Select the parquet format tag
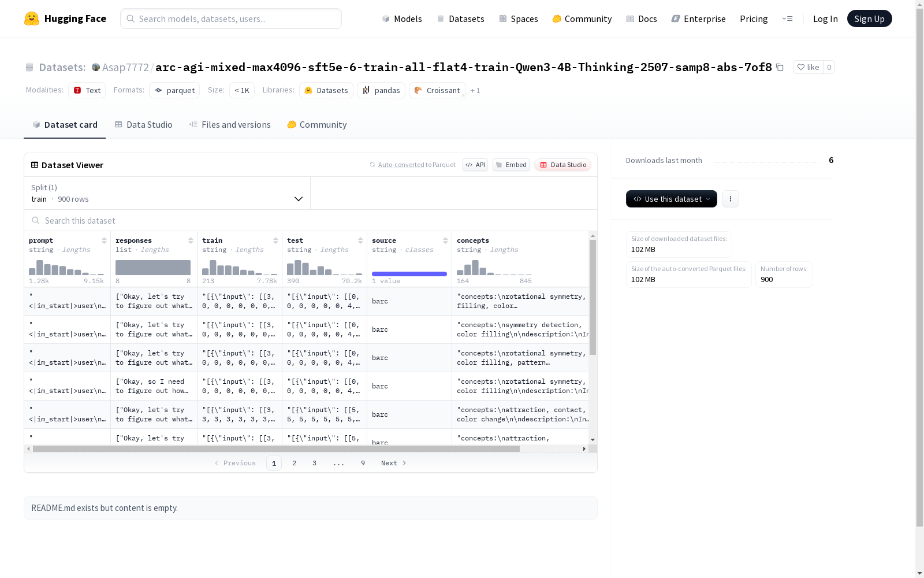This screenshot has width=924, height=578. pyautogui.click(x=174, y=90)
